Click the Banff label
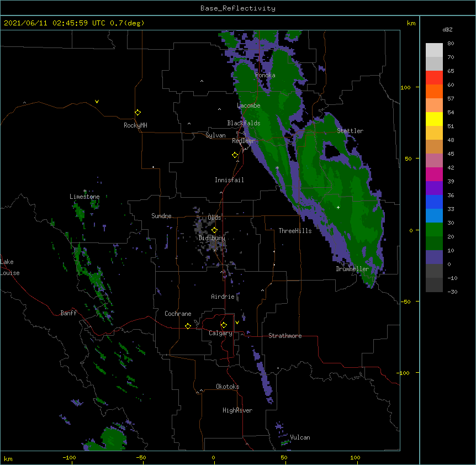 click(x=68, y=313)
